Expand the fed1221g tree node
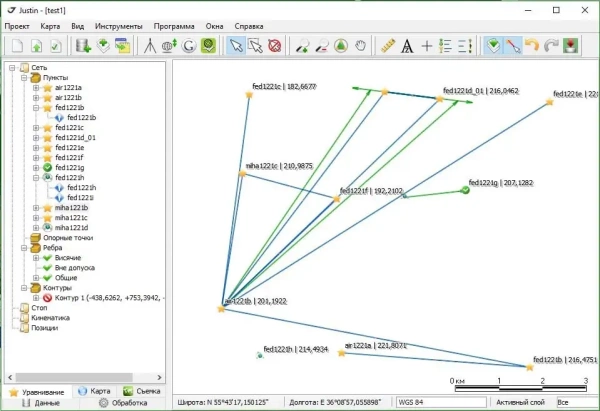The width and height of the screenshot is (600, 411). [36, 168]
